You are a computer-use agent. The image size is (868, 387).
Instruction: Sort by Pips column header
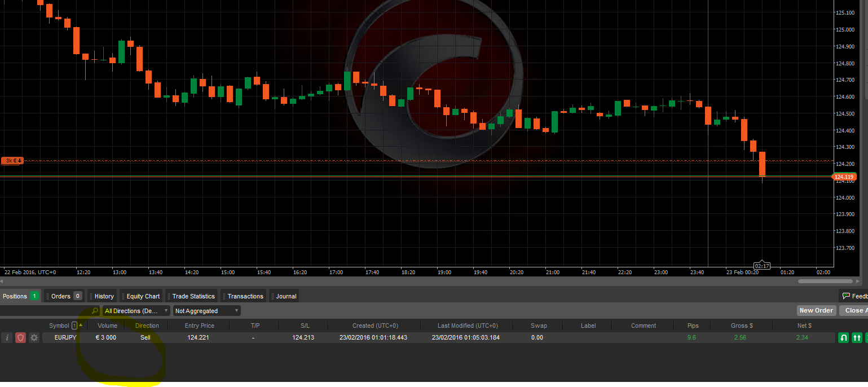tap(693, 326)
